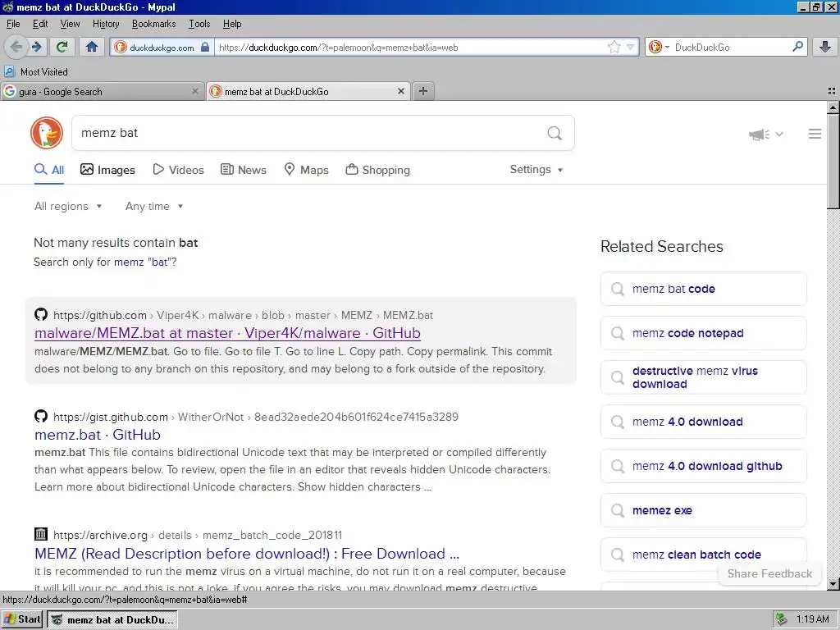Open malware/MEMZ.bat at master GitHub result

click(228, 333)
